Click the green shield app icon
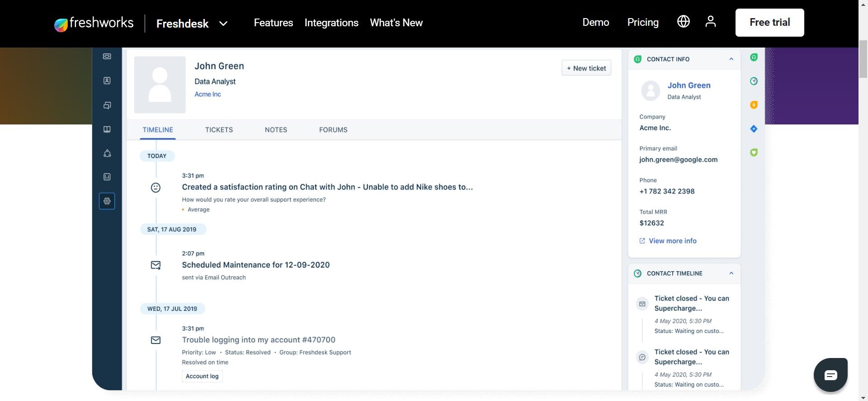Screen dimensions: 868x401 tap(754, 153)
